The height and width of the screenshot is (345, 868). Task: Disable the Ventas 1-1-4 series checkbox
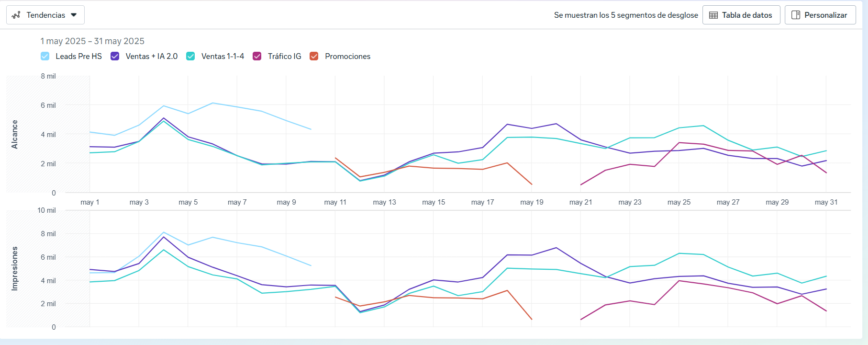190,56
